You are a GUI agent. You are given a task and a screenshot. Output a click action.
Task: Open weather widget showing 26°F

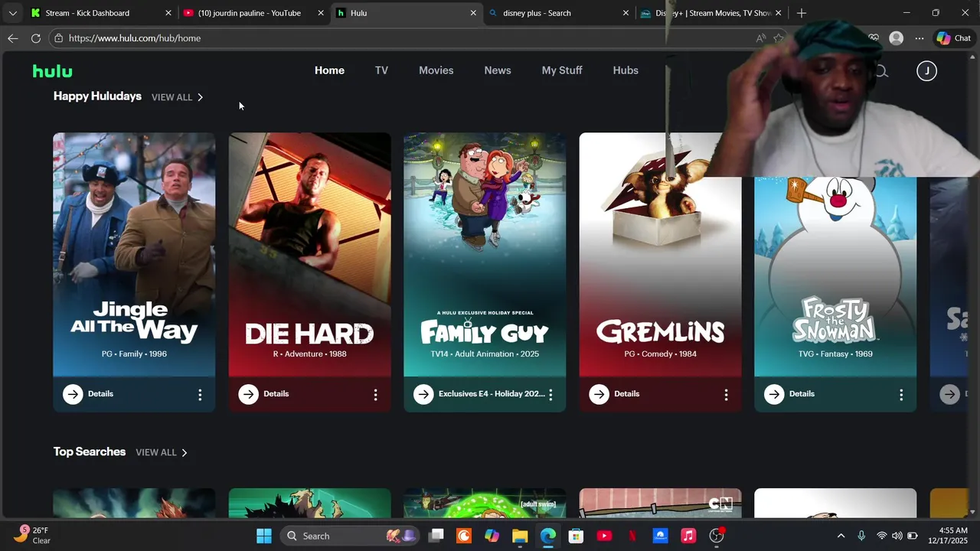coord(32,535)
